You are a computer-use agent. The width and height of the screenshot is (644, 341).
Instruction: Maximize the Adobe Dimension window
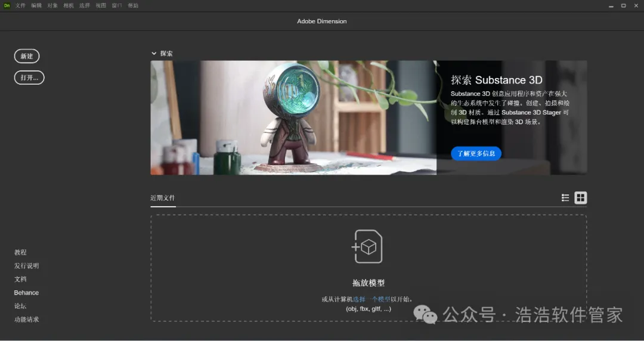[624, 5]
